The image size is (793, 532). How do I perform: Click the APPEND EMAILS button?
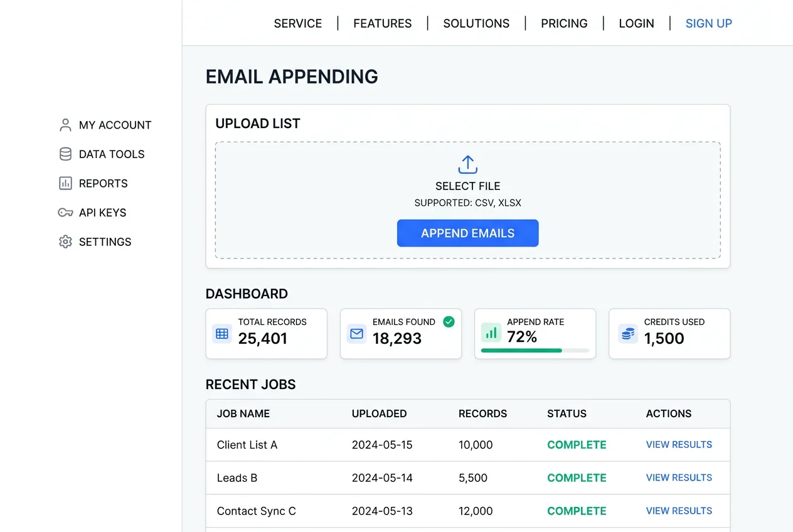[467, 233]
